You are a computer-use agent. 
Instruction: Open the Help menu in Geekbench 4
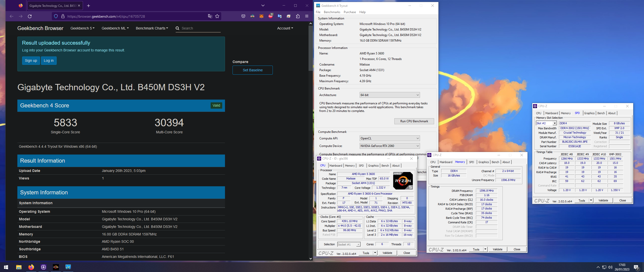[362, 12]
